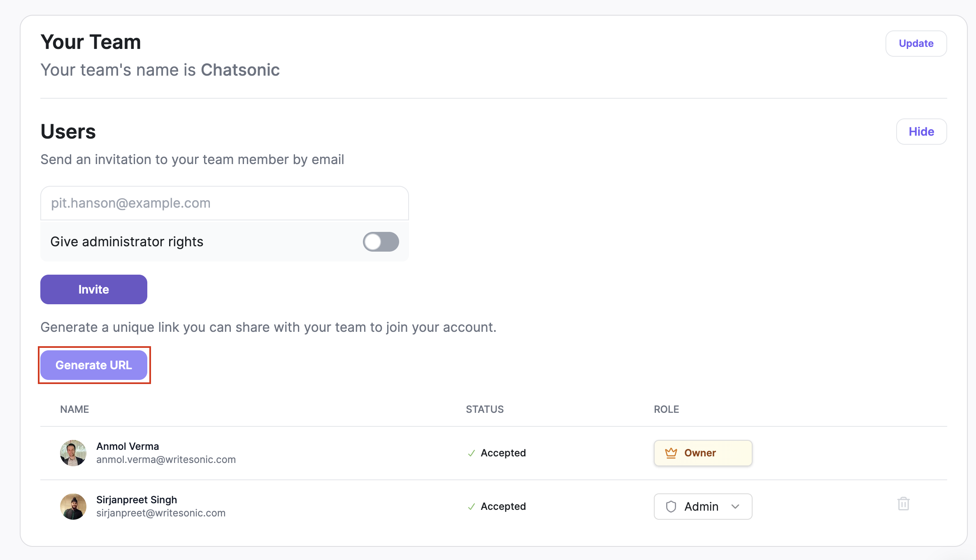The image size is (976, 560).
Task: Click the Invite button
Action: click(x=94, y=289)
